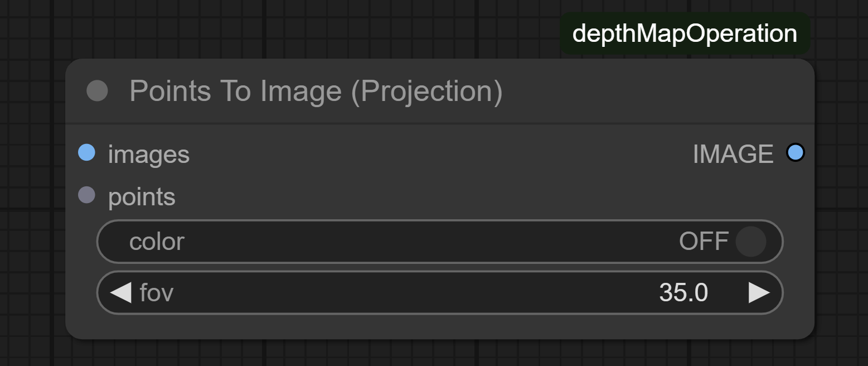Toggle the color switch knob

point(750,242)
